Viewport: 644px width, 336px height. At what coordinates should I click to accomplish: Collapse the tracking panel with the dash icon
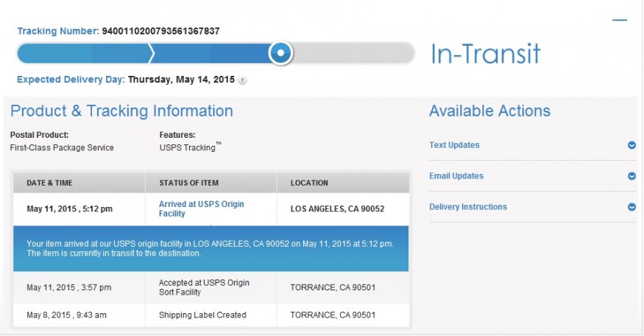pos(620,20)
